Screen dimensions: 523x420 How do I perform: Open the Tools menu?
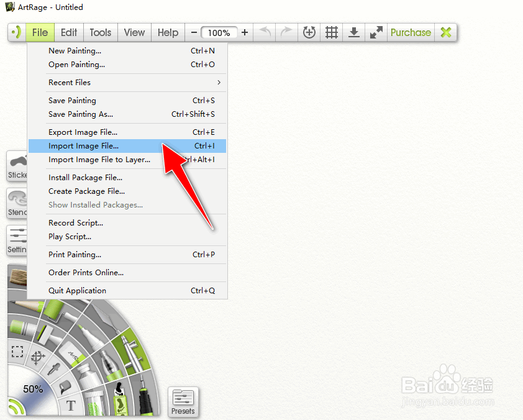(101, 32)
